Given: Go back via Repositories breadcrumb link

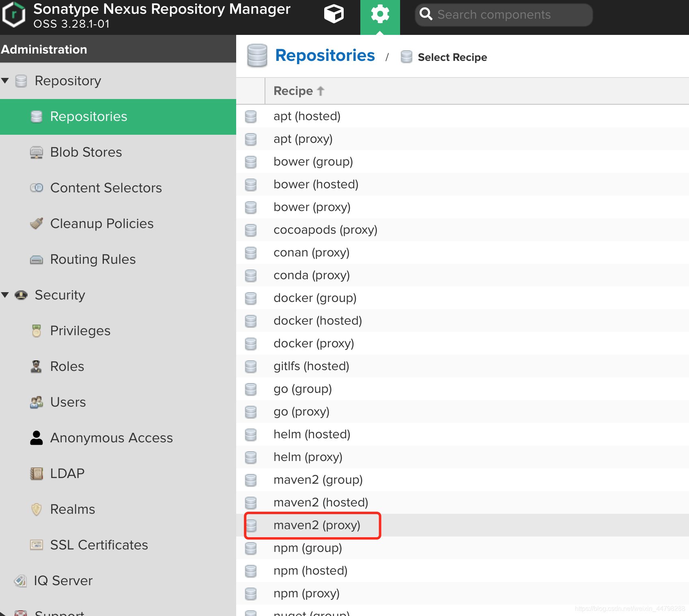Looking at the screenshot, I should [325, 56].
